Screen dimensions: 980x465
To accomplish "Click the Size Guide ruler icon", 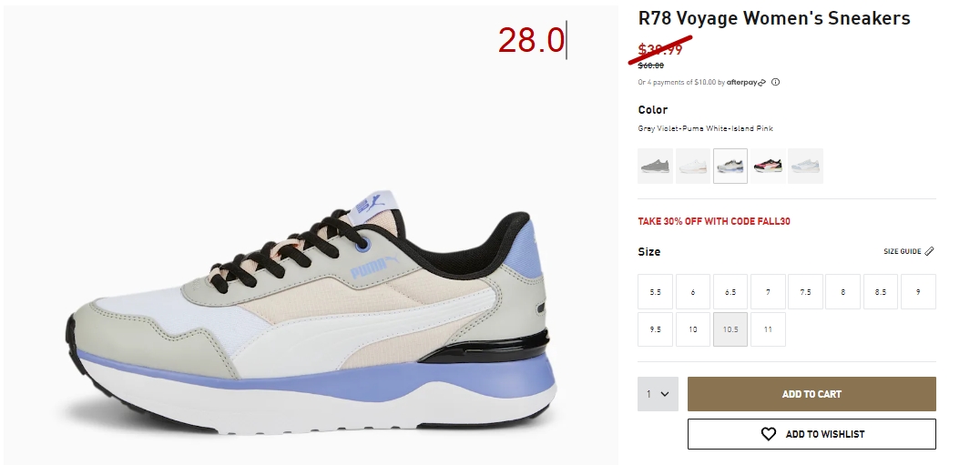I will point(929,251).
